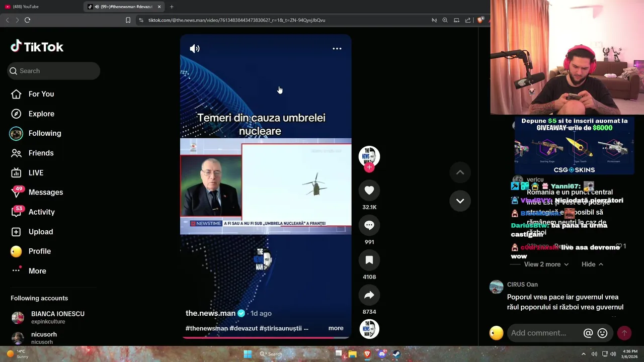This screenshot has width=644, height=362.
Task: Reload the TikTok page
Action: pos(27,20)
